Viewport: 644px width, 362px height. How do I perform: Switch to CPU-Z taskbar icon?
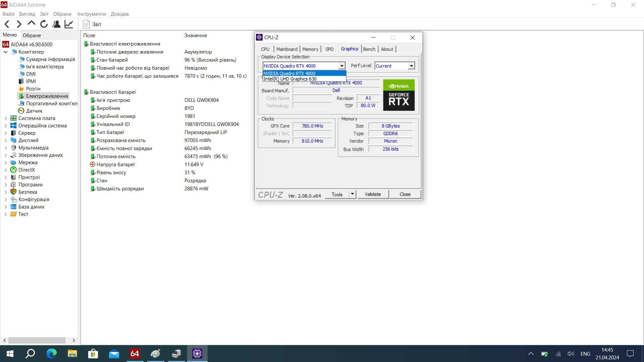point(197,354)
